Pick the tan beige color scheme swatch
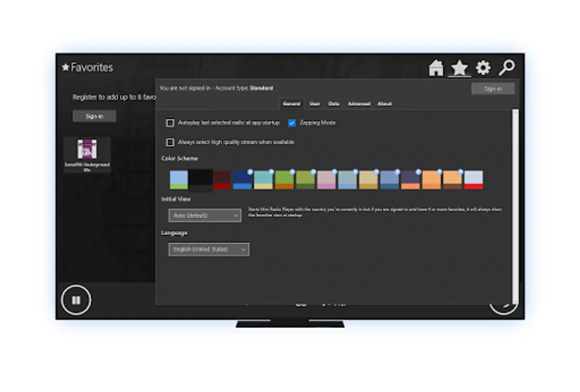 pyautogui.click(x=368, y=180)
